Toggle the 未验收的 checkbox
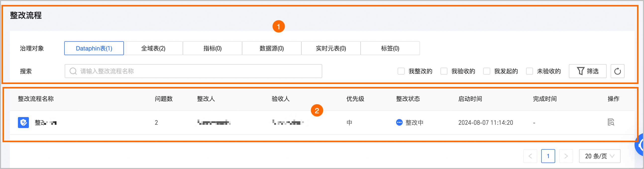The image size is (644, 169). point(529,71)
